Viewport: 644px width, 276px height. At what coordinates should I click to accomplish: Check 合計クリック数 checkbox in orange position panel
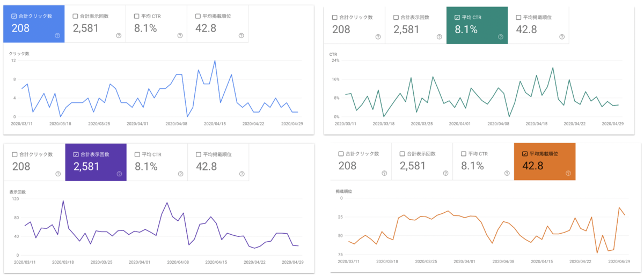coord(341,153)
